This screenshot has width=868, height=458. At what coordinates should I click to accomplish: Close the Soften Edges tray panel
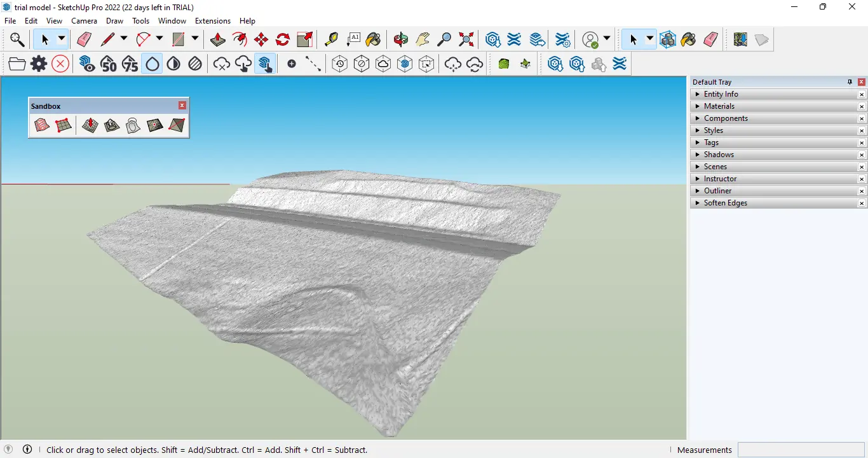pyautogui.click(x=862, y=204)
